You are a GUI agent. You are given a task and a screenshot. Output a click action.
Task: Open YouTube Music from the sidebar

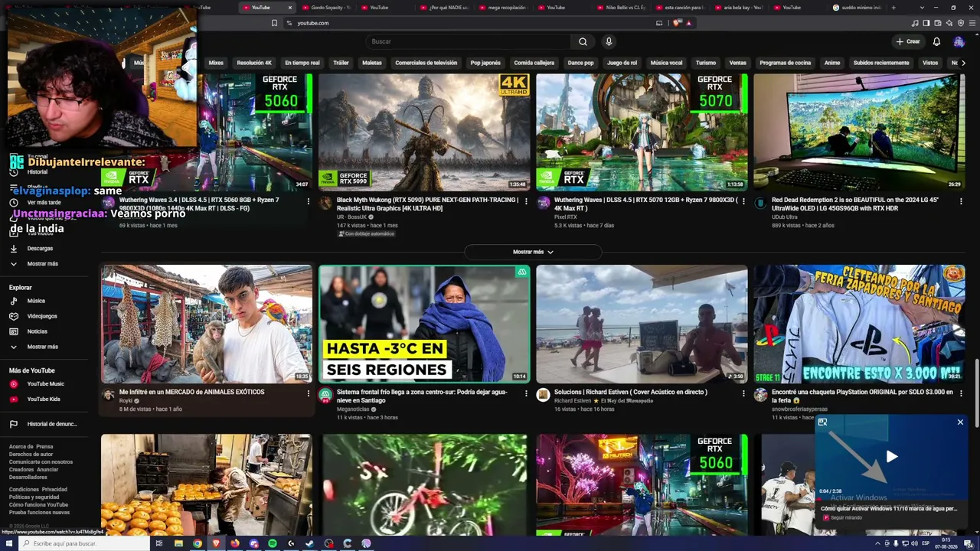[45, 384]
